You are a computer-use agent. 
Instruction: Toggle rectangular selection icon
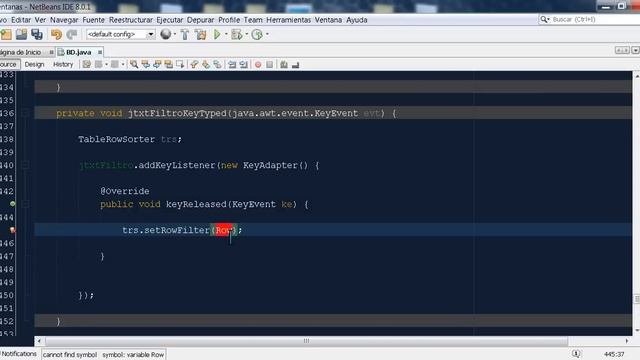(x=180, y=64)
